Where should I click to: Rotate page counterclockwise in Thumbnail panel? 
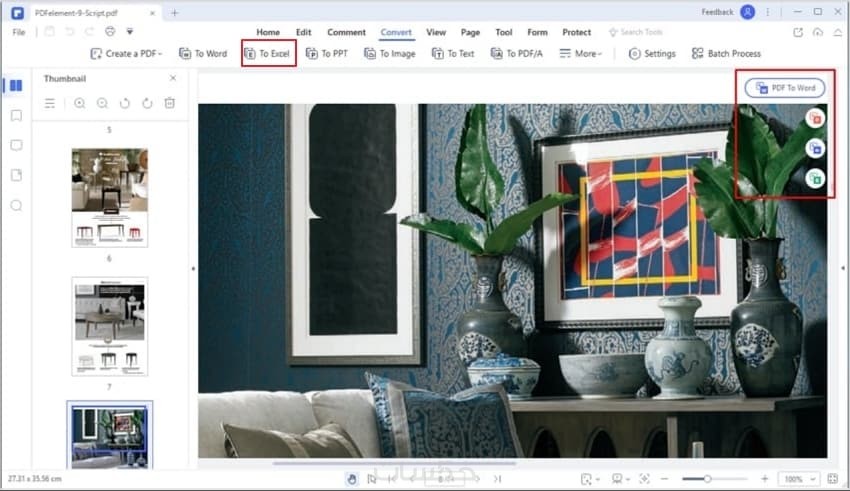point(125,103)
